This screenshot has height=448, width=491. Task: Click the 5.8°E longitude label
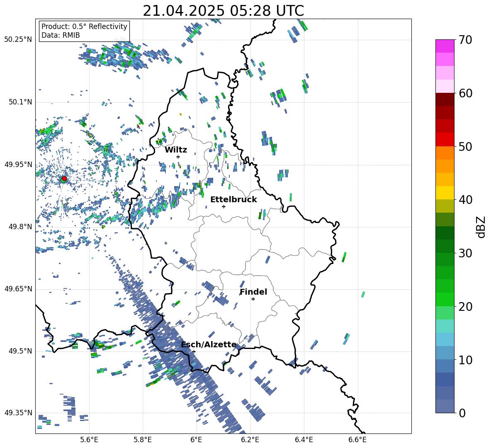pyautogui.click(x=143, y=440)
